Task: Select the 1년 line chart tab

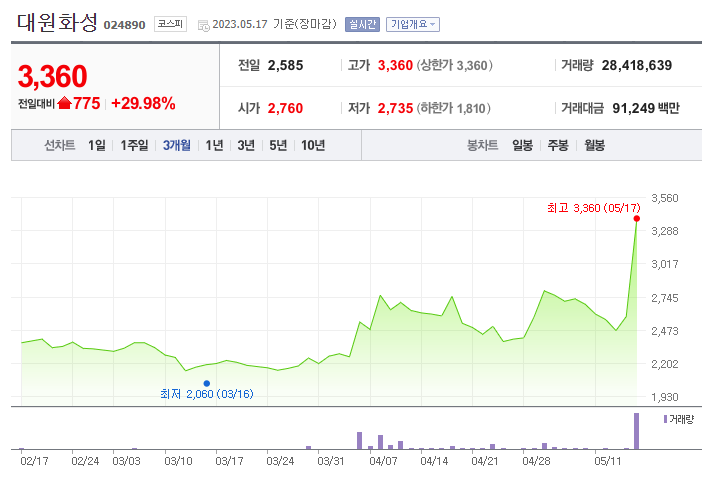Action: pos(214,145)
